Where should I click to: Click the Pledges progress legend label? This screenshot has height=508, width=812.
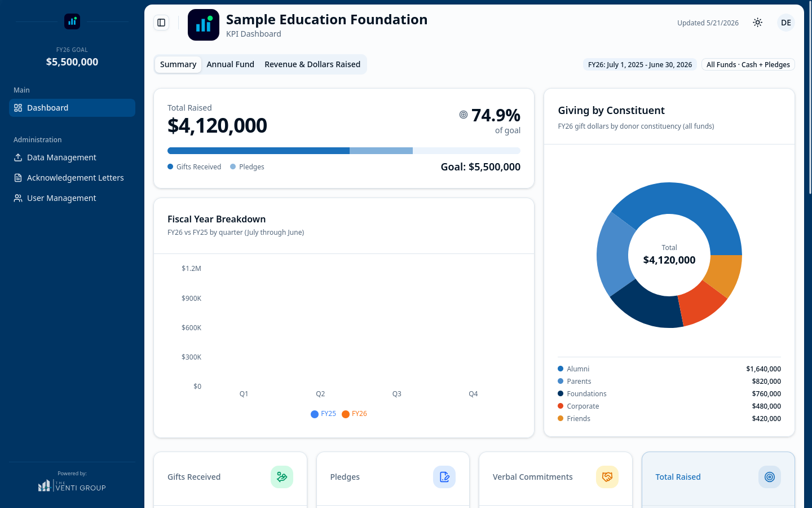tap(251, 167)
